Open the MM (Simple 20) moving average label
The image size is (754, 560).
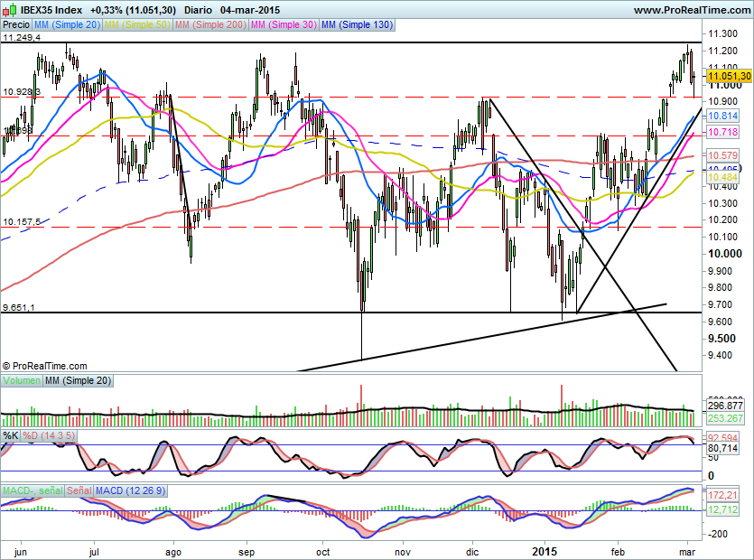[x=67, y=24]
